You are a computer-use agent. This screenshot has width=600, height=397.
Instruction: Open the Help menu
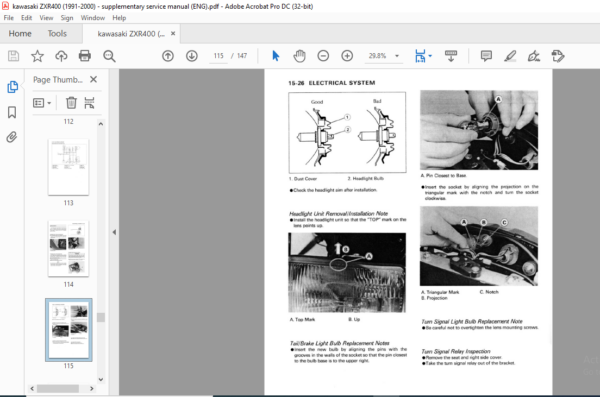119,18
